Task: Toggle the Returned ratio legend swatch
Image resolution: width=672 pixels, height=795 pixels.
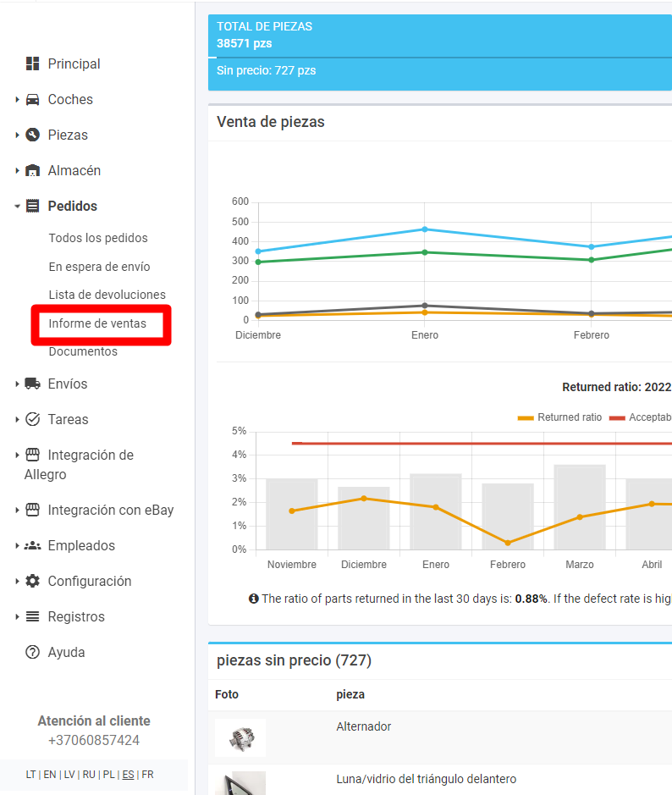Action: click(x=526, y=417)
